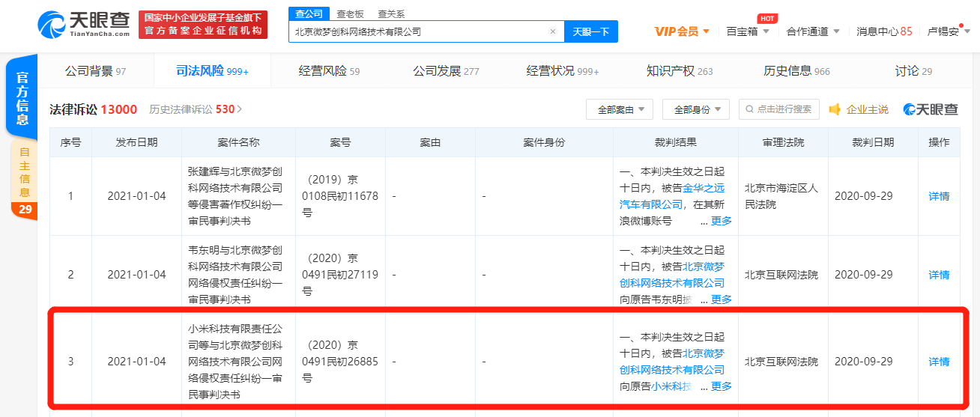Click case name starting with 张建辉
This screenshot has height=417, width=980.
[235, 196]
